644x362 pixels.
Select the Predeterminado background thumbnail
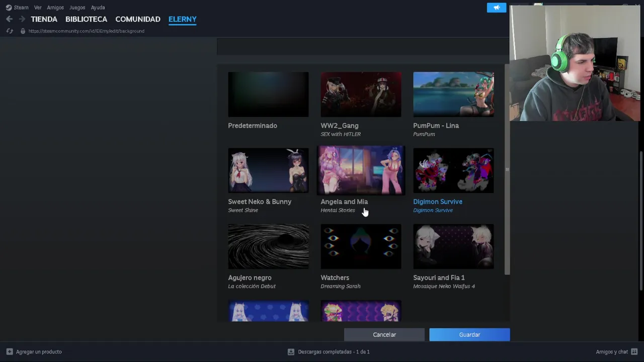point(268,95)
